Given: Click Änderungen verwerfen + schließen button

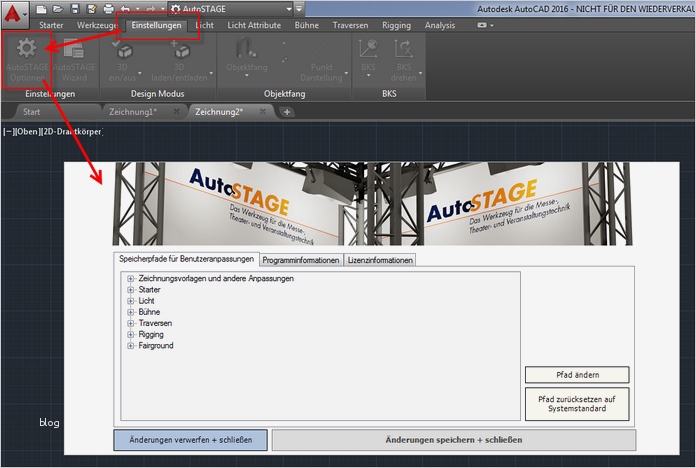Looking at the screenshot, I should click(190, 440).
